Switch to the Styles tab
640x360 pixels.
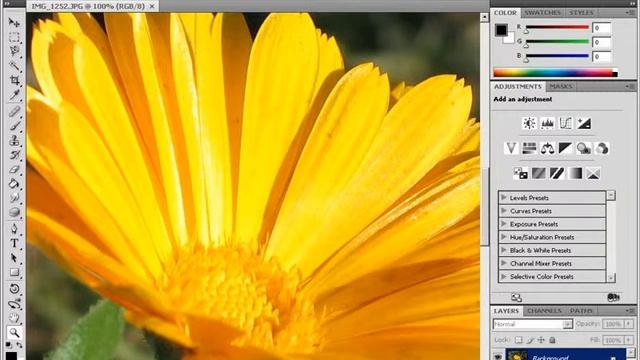tap(581, 13)
